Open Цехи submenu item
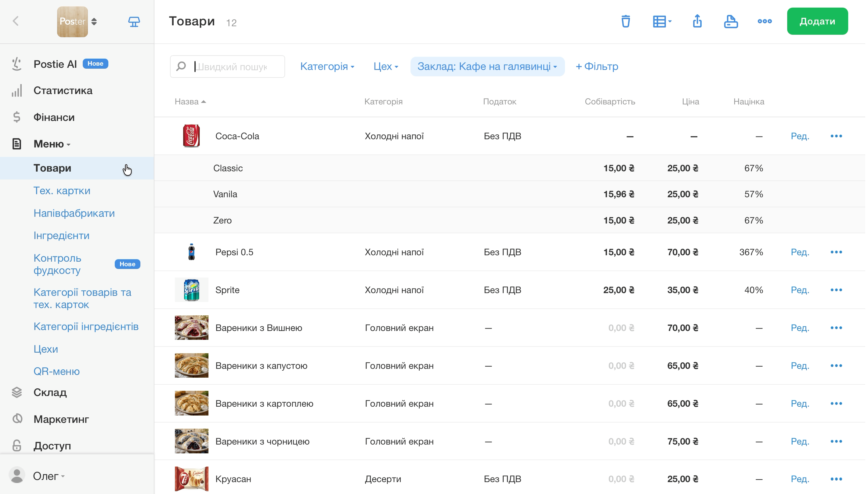868x494 pixels. coord(45,349)
